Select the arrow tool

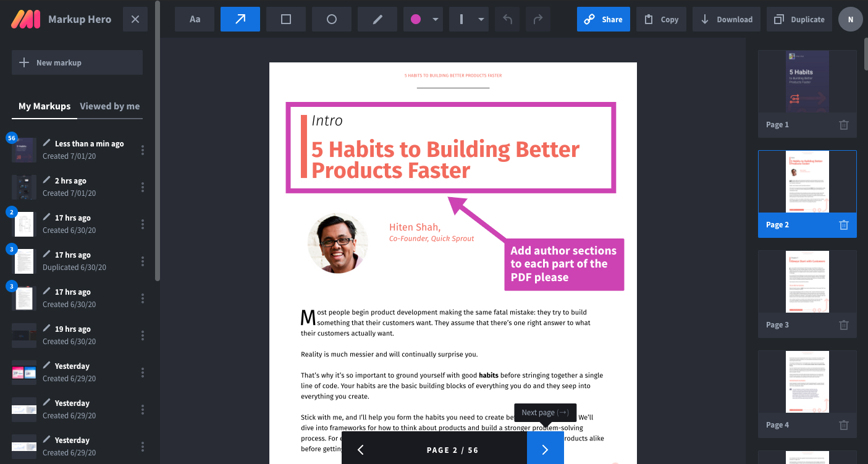tap(240, 19)
